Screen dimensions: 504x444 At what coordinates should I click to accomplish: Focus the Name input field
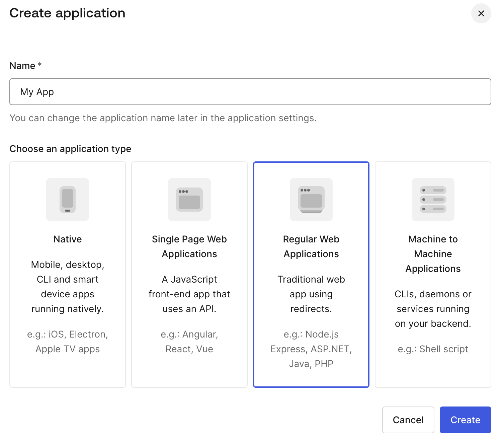tap(250, 92)
